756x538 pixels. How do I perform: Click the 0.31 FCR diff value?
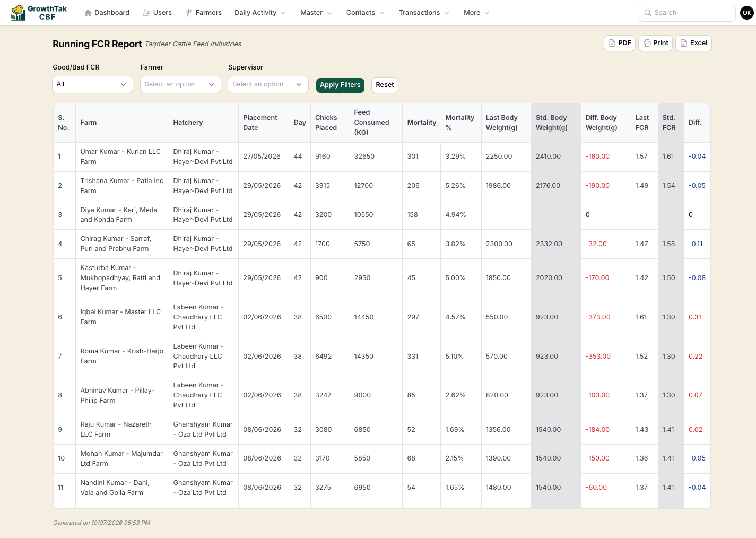[x=695, y=317]
